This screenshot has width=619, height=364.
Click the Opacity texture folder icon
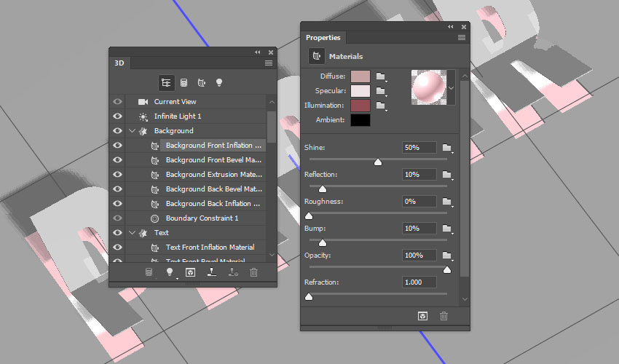pyautogui.click(x=447, y=256)
